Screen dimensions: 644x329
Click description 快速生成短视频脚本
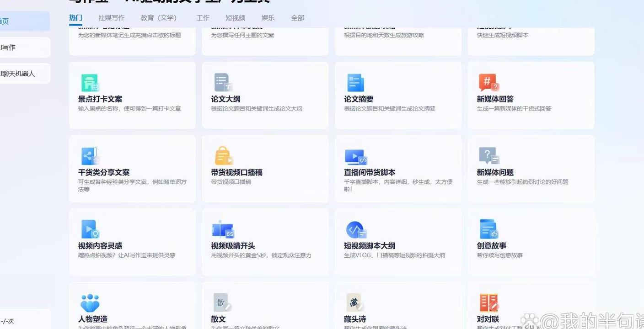[x=502, y=35]
